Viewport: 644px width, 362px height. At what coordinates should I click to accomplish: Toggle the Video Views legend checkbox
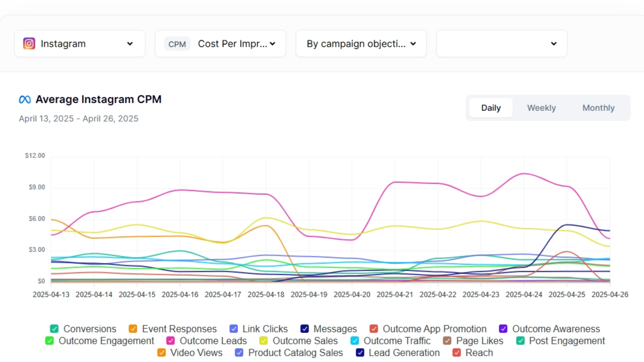coord(161,353)
